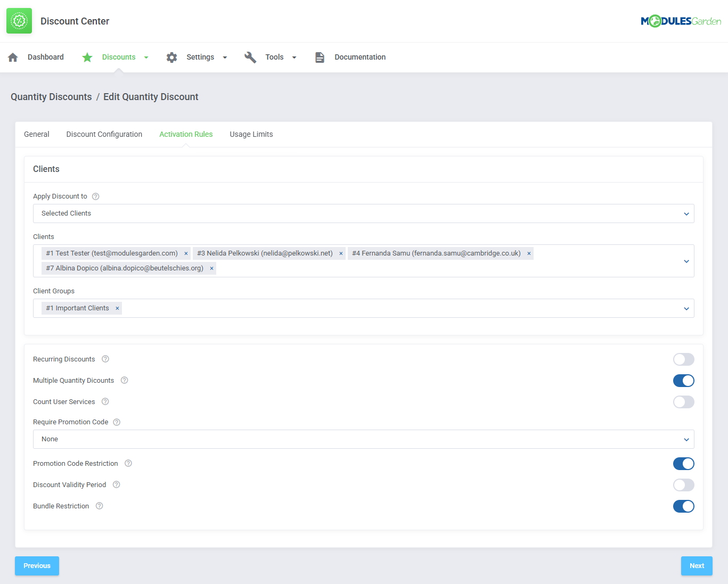
Task: Click the Previous button
Action: point(37,566)
